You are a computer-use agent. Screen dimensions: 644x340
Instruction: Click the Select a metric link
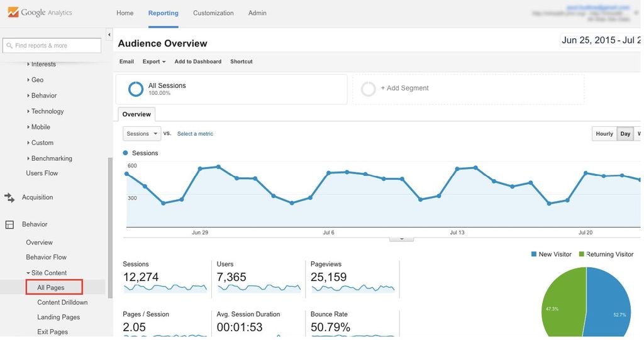(x=195, y=134)
